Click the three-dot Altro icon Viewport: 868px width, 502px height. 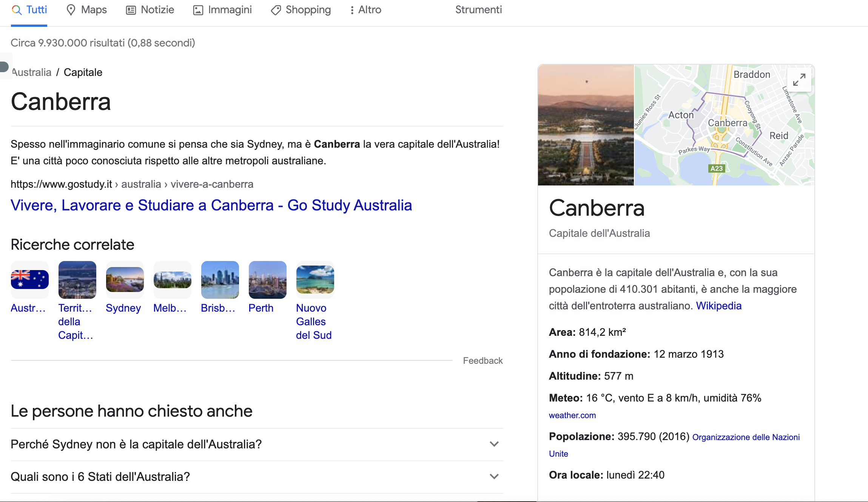coord(352,10)
